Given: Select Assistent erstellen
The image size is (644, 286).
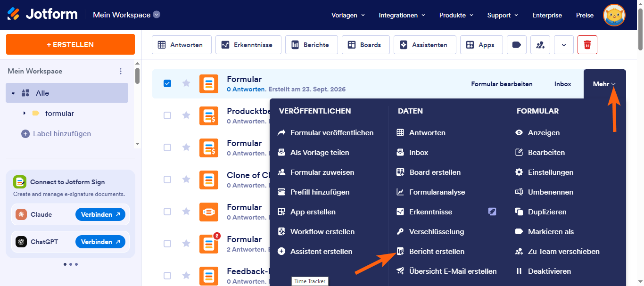Looking at the screenshot, I should click(315, 252).
